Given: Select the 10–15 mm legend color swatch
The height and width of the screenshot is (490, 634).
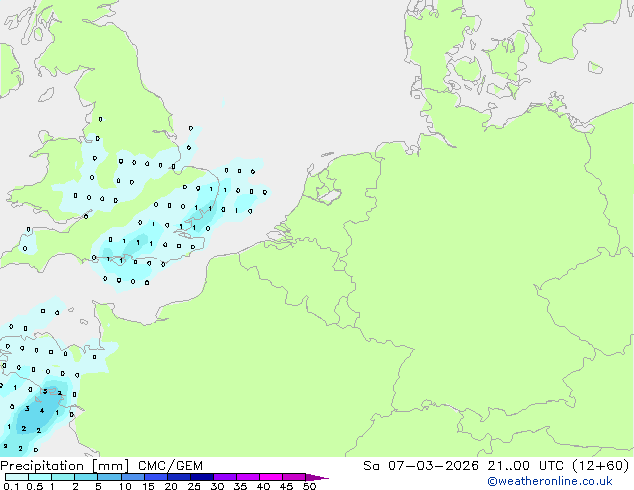Looking at the screenshot, I should pos(132,477).
